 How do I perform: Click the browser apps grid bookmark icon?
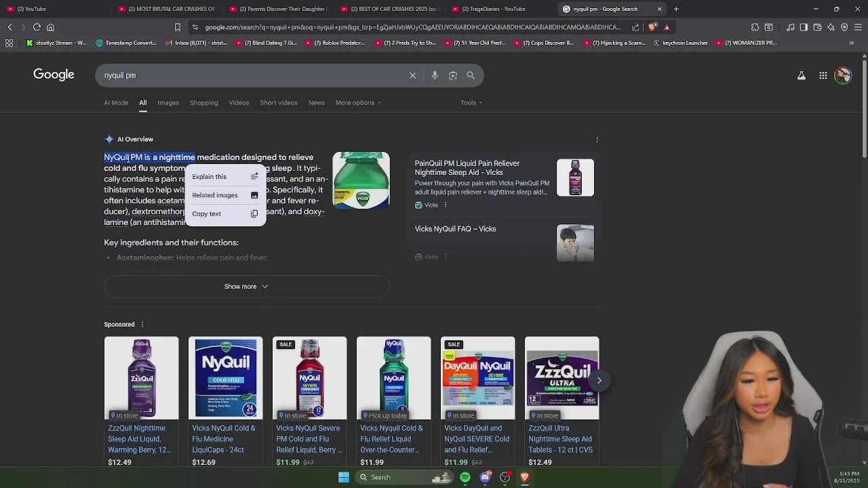[9, 43]
